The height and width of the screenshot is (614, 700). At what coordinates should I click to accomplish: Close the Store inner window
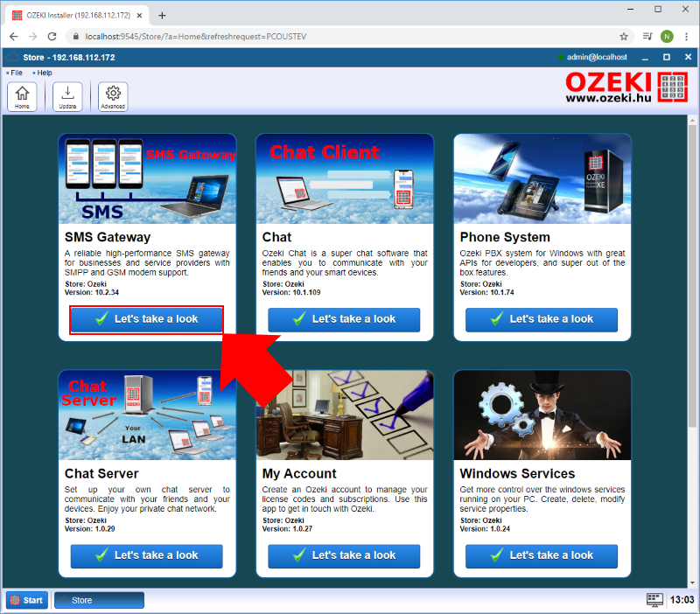pyautogui.click(x=688, y=57)
